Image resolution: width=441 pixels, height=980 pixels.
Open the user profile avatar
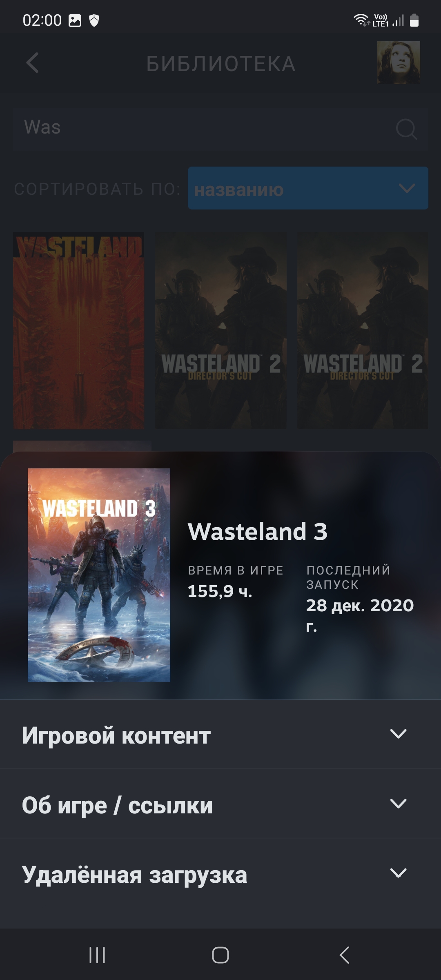point(399,62)
